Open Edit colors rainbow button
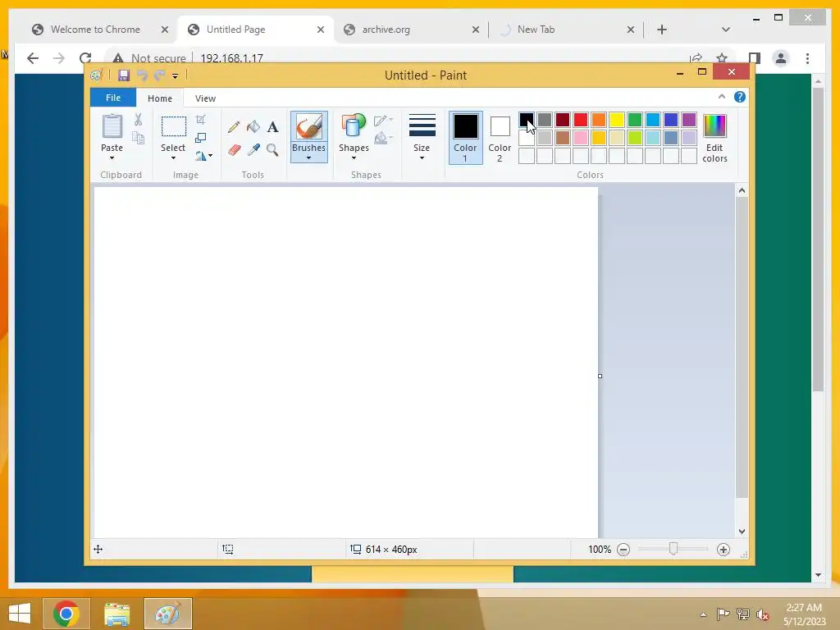840x630 pixels. click(714, 138)
